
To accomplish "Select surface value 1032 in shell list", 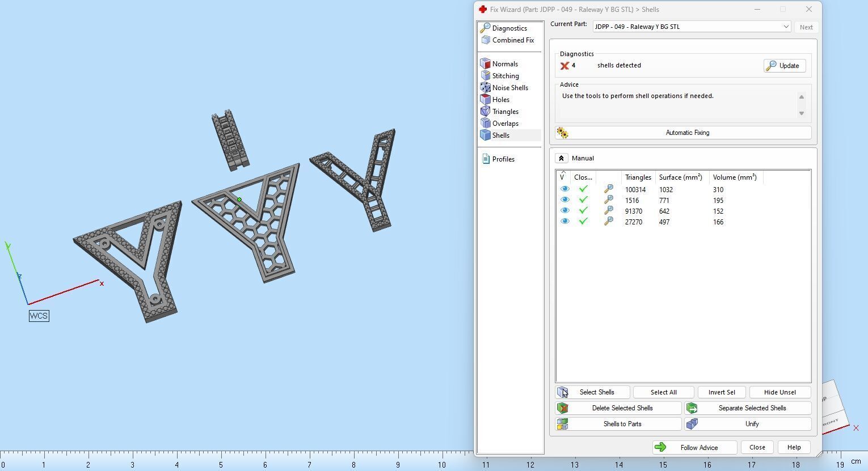I will click(x=665, y=190).
